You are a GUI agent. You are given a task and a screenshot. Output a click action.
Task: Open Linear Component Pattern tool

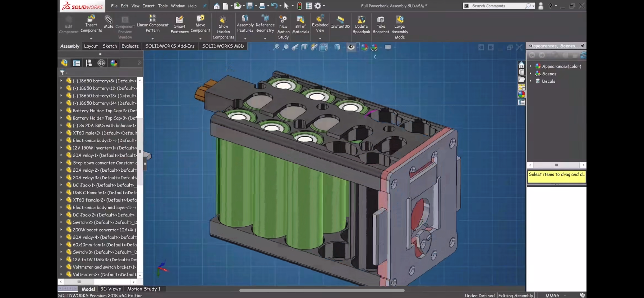152,23
